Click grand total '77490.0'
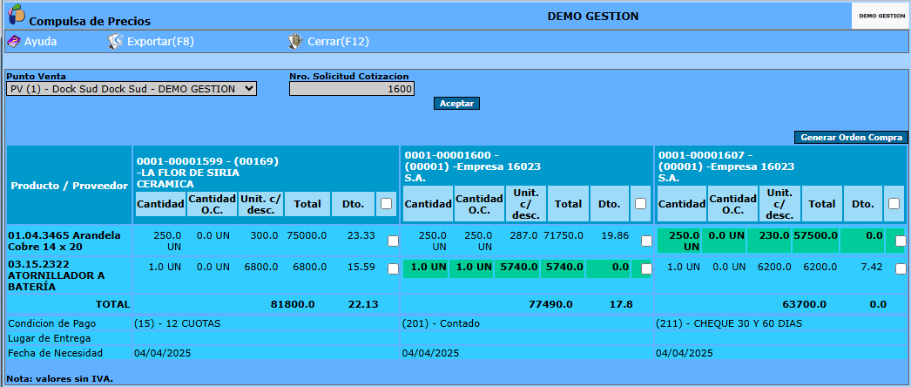Screen dimensions: 911x387 pyautogui.click(x=551, y=304)
